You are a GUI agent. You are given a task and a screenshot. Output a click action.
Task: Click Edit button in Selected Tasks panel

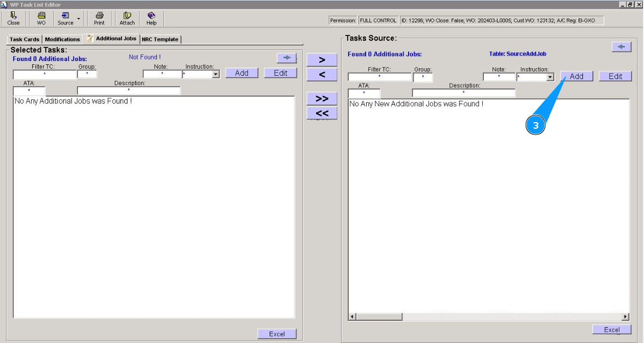pyautogui.click(x=281, y=73)
